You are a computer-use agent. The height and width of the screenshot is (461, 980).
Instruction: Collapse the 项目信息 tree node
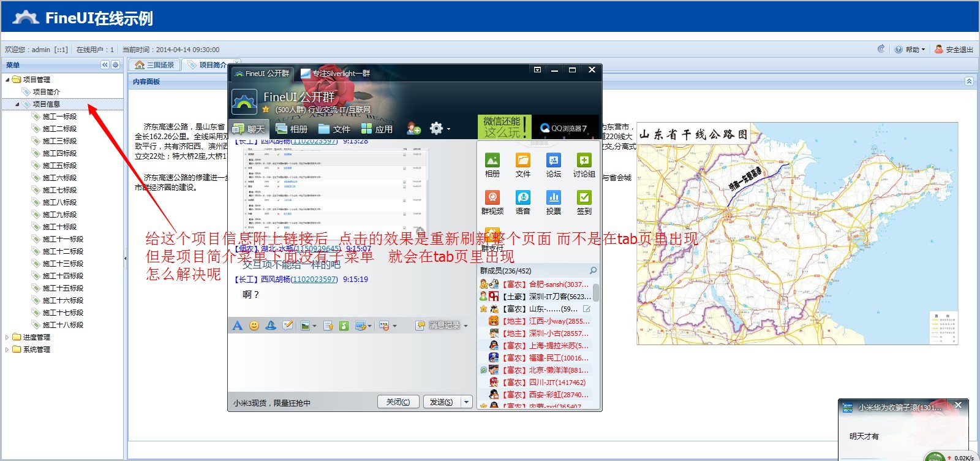coord(17,104)
